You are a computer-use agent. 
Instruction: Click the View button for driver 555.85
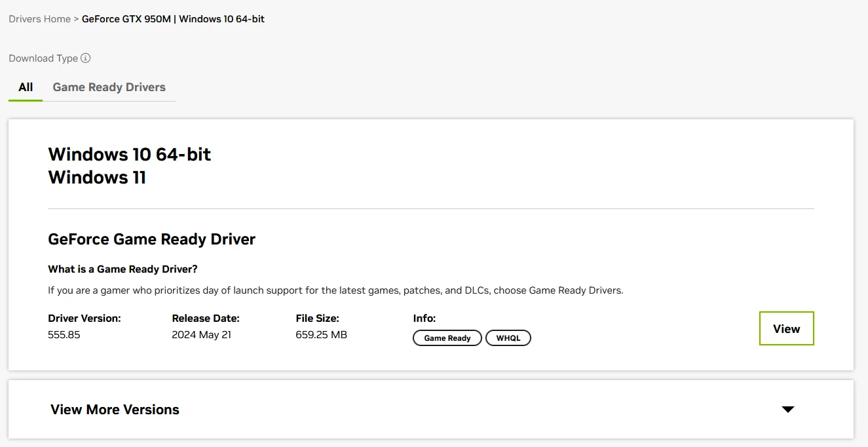[787, 328]
